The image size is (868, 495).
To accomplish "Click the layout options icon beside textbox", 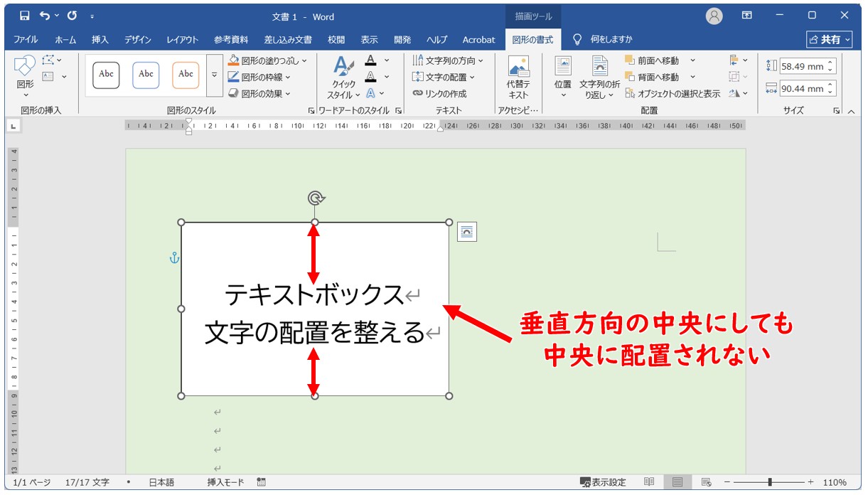I will (467, 232).
